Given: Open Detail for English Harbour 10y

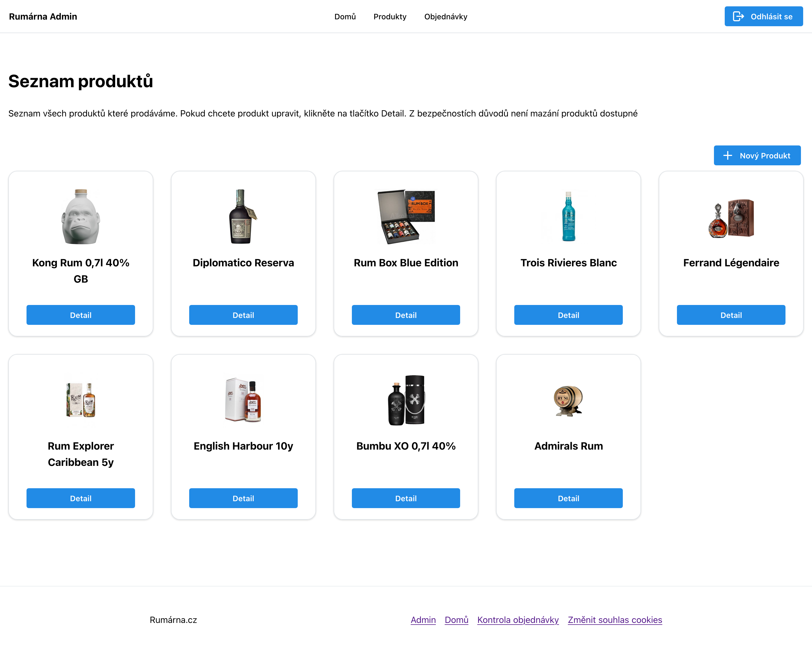Looking at the screenshot, I should pos(243,498).
